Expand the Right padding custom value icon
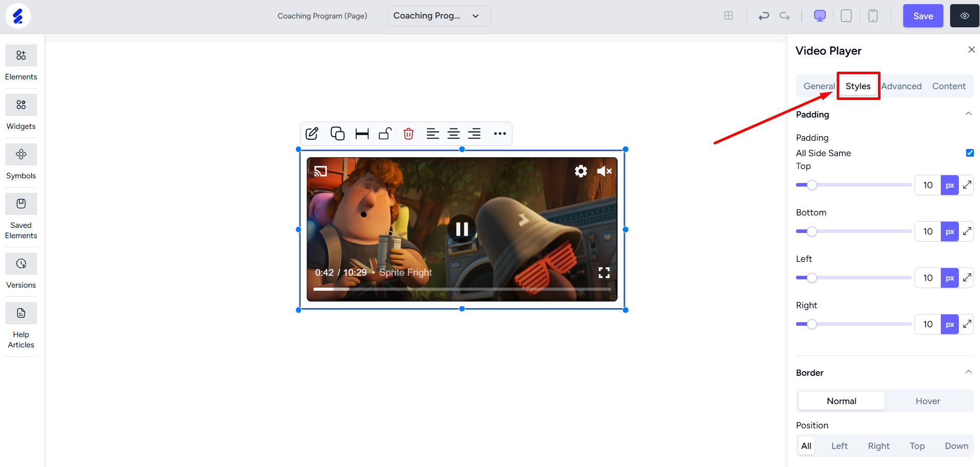 tap(967, 324)
